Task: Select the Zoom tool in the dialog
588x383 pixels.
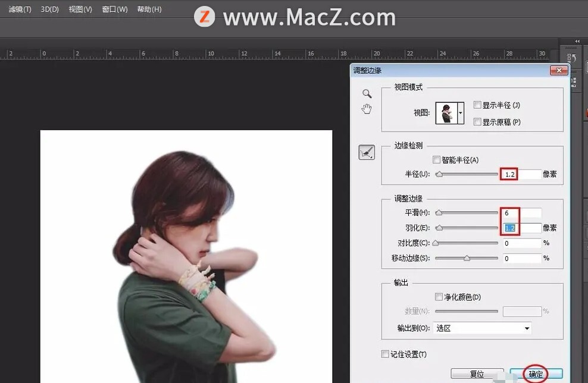Action: 367,93
